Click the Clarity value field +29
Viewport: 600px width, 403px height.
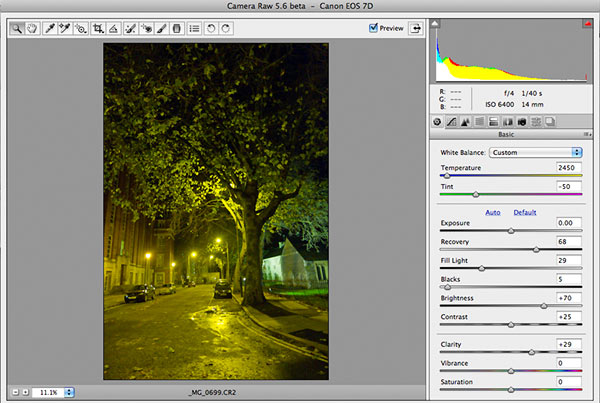tap(569, 344)
